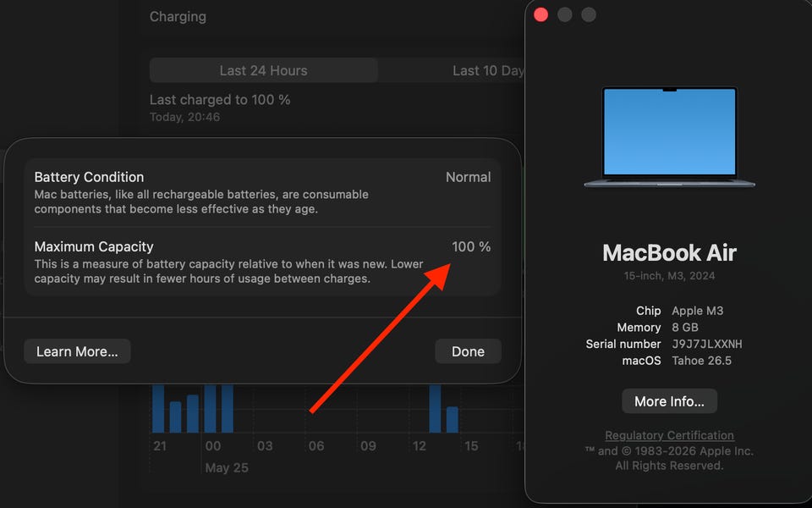Click the Maximum Capacity heading
This screenshot has width=812, height=508.
[94, 246]
